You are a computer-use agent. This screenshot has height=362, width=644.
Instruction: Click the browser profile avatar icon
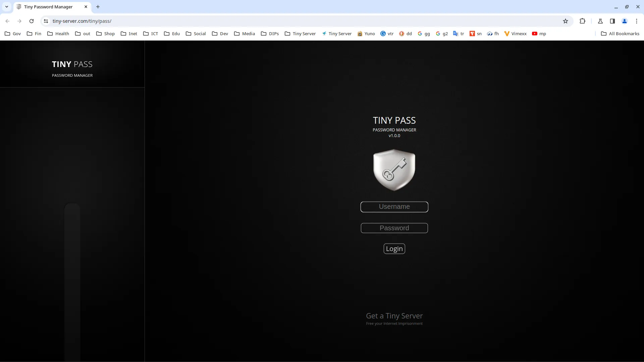624,21
